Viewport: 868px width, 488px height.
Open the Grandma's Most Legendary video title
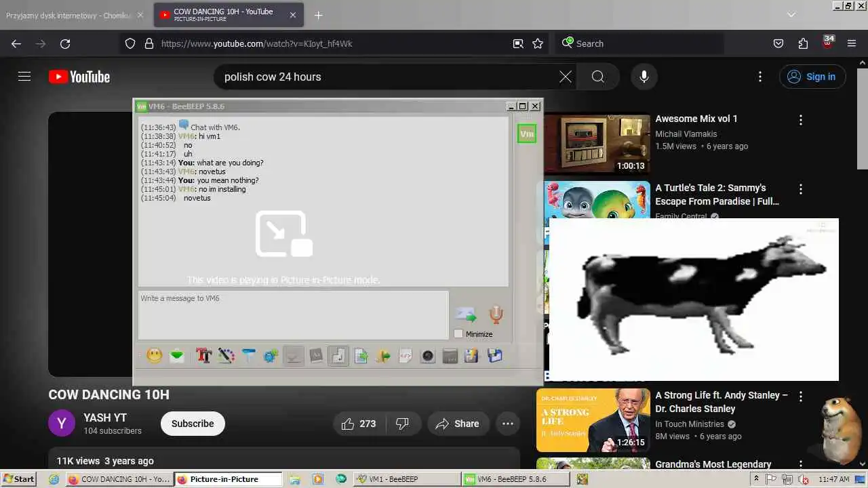tap(713, 464)
